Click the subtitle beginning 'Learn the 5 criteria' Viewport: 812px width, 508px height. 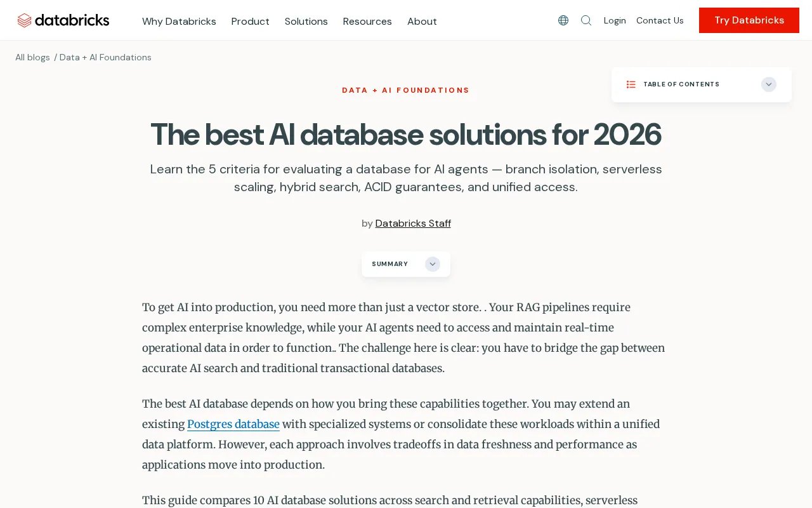[x=406, y=178]
